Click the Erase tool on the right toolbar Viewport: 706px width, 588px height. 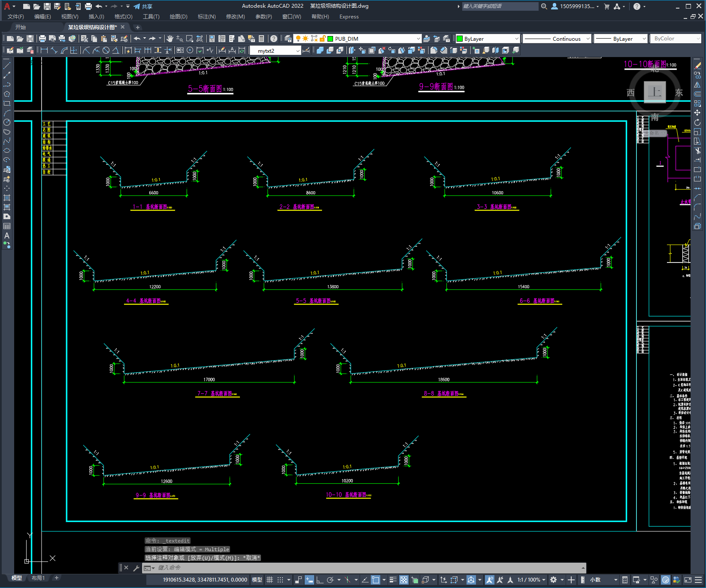click(697, 66)
